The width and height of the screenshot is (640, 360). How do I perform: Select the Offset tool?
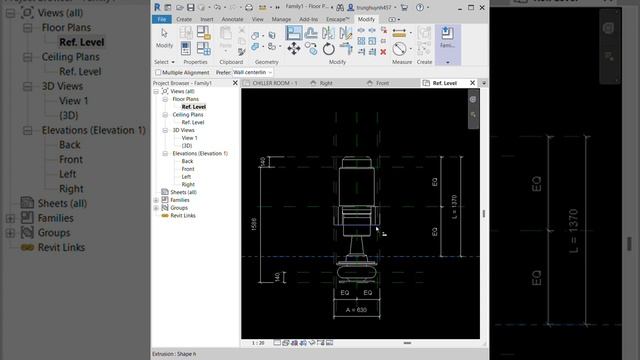click(311, 33)
